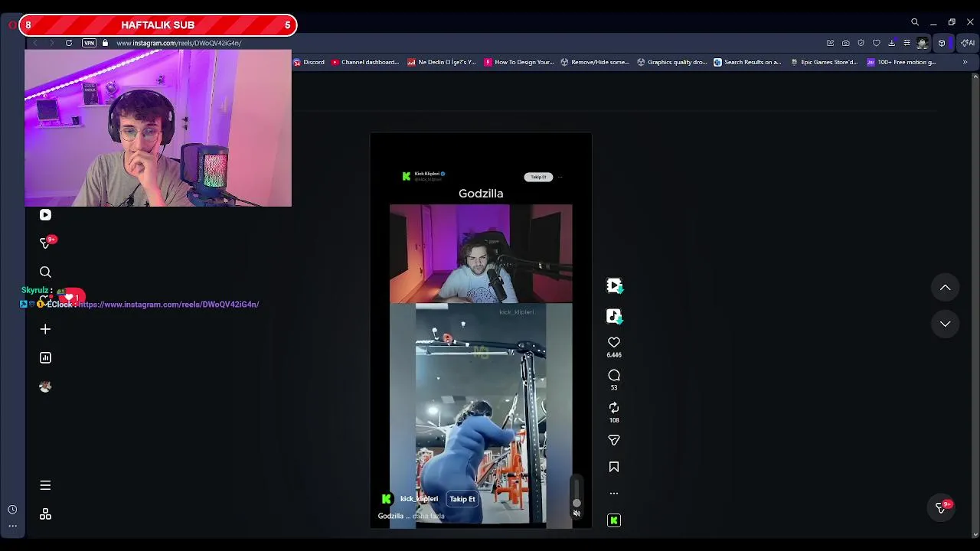
Task: Take a snapshot with camera icon
Action: pos(845,43)
